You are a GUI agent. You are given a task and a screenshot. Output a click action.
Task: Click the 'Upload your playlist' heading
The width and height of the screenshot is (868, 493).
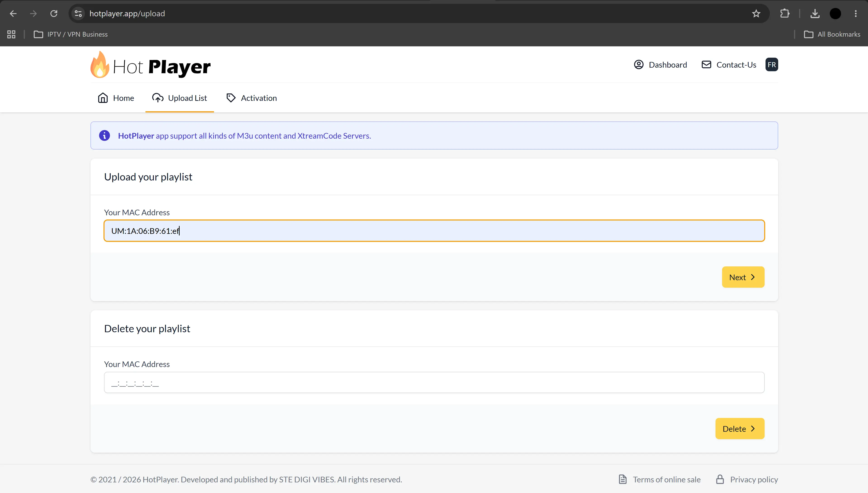click(x=148, y=177)
